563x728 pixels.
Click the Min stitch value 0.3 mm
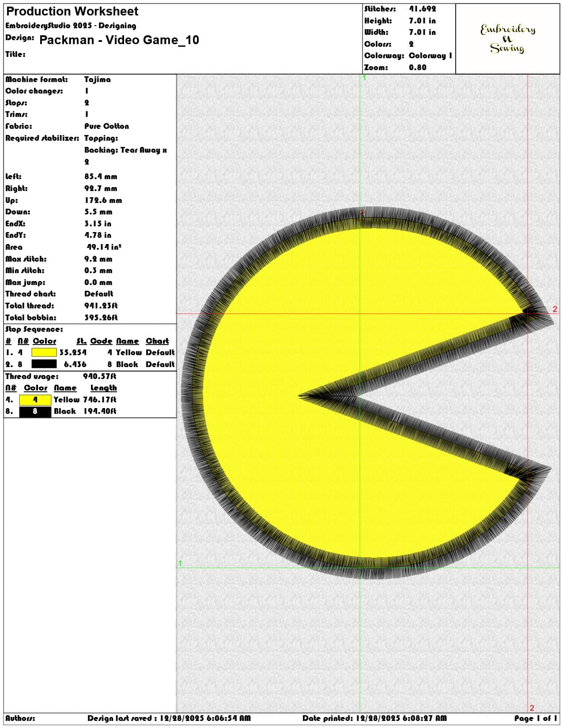click(98, 270)
